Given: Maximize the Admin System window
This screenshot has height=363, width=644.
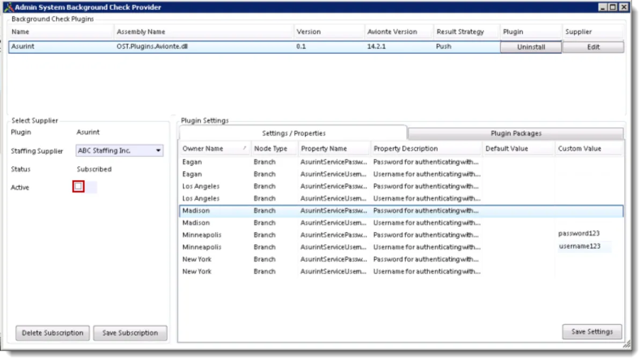Looking at the screenshot, I should [613, 8].
